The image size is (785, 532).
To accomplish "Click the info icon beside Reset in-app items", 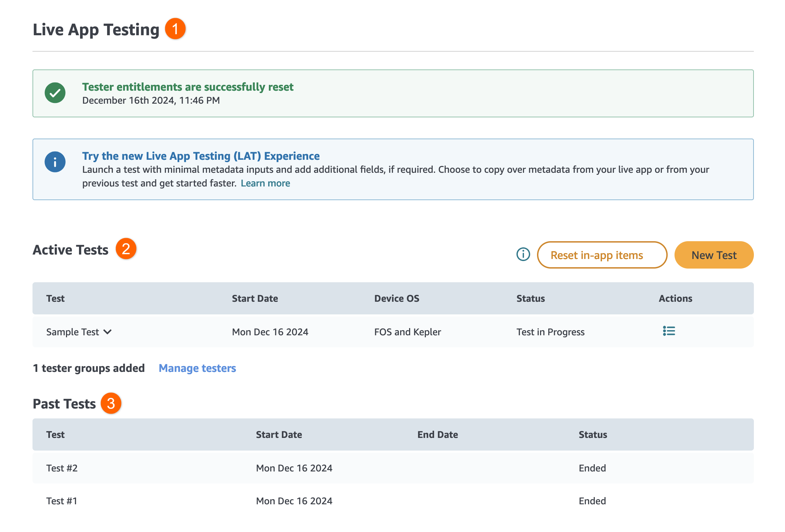I will [x=523, y=254].
